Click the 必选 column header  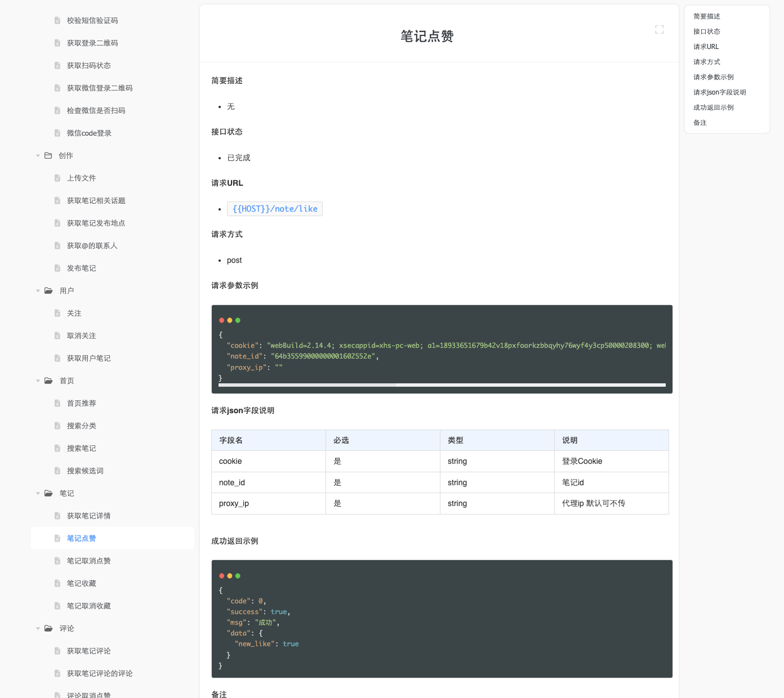click(383, 440)
